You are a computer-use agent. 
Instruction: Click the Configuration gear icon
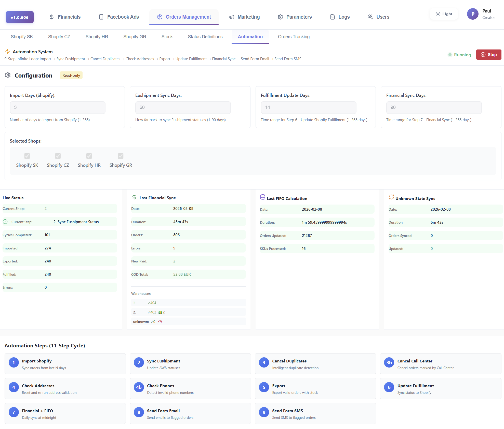click(x=8, y=75)
